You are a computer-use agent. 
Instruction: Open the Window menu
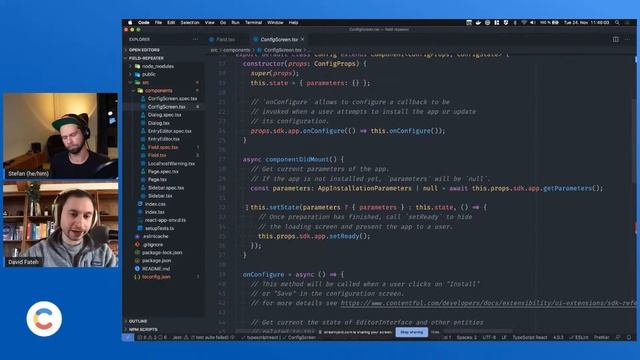tap(275, 23)
